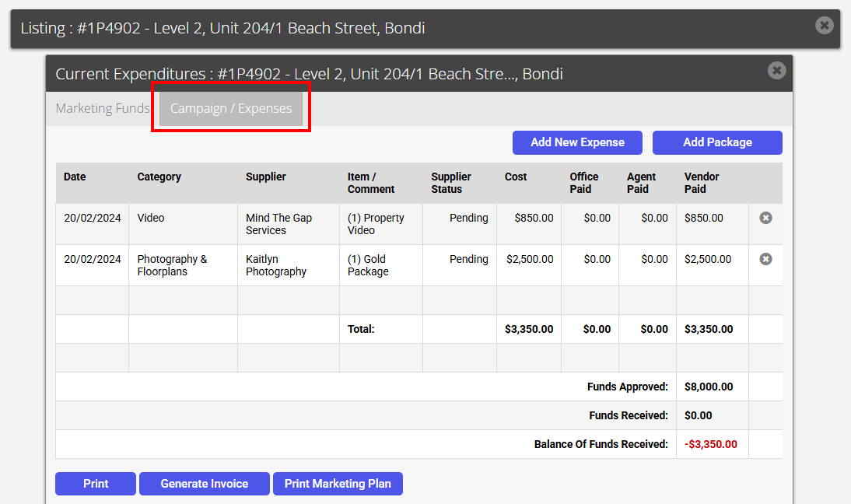Click the Supplier Status column header
851x504 pixels.
pyautogui.click(x=451, y=183)
